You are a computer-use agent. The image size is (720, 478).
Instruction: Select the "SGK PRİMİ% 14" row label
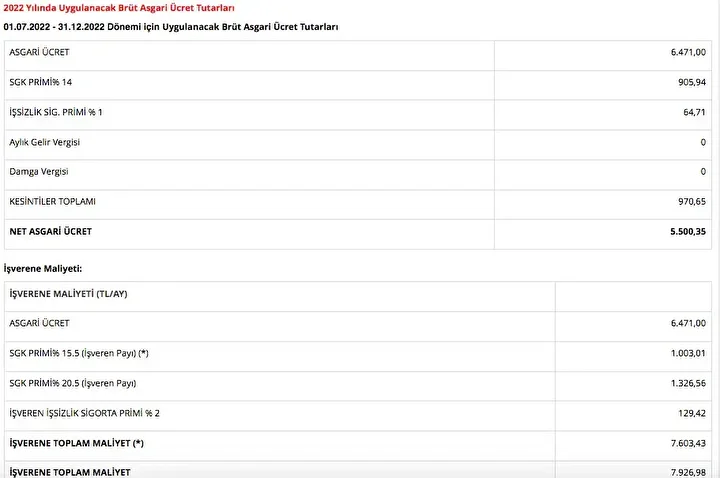click(x=40, y=82)
